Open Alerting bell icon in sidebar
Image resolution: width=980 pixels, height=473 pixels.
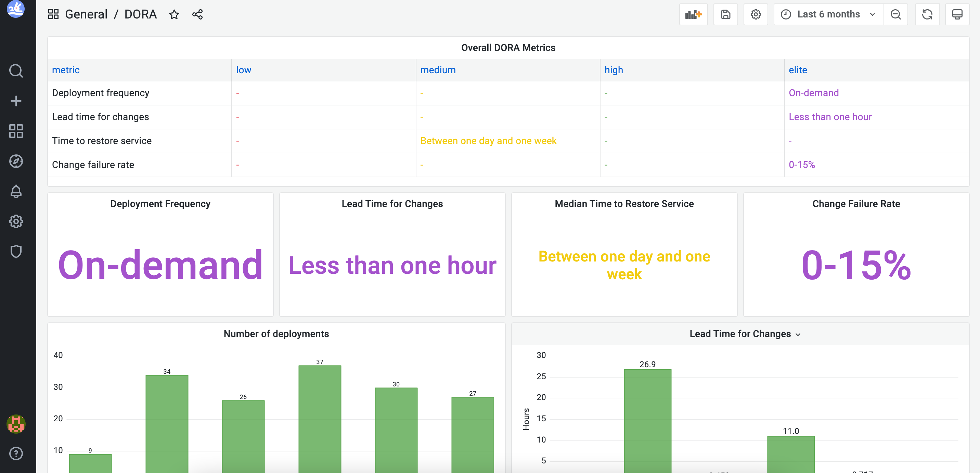tap(16, 191)
